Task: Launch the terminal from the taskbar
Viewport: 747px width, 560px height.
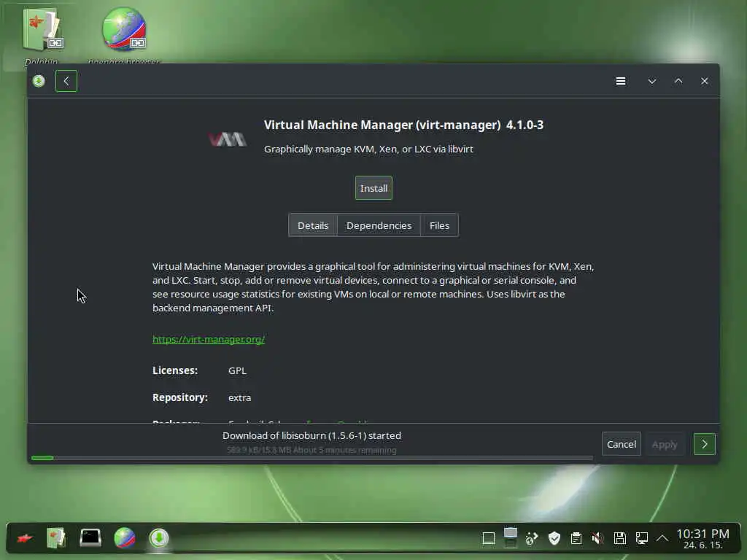Action: (90, 538)
